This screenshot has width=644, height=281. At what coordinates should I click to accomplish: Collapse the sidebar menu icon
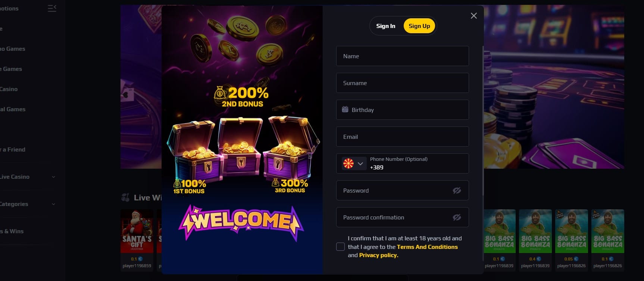point(52,8)
